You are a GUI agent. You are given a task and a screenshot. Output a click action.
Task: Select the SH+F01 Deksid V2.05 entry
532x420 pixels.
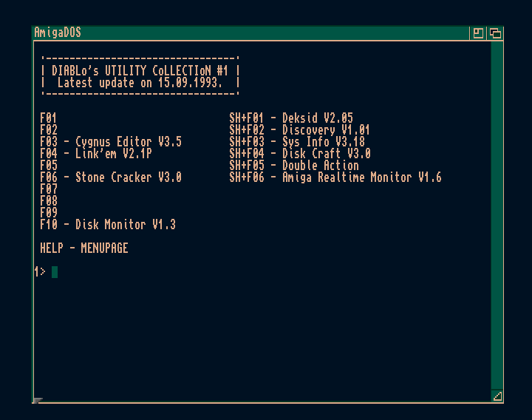coord(291,118)
